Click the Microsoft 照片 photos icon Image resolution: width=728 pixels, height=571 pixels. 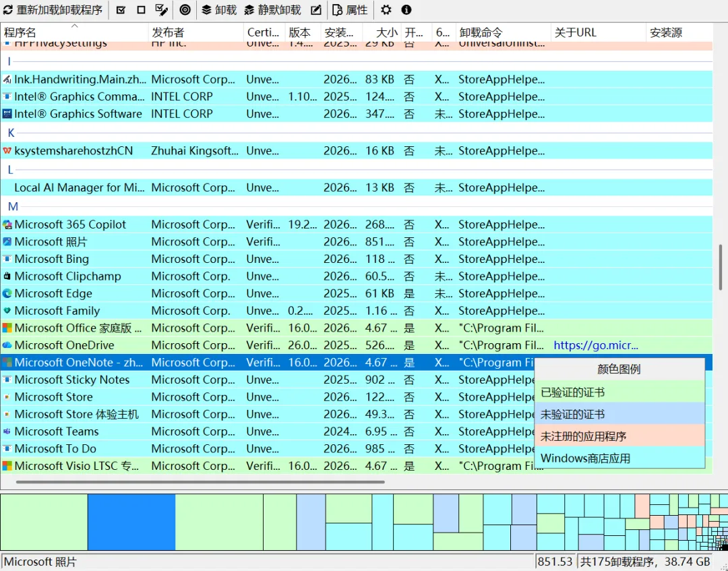click(x=7, y=242)
